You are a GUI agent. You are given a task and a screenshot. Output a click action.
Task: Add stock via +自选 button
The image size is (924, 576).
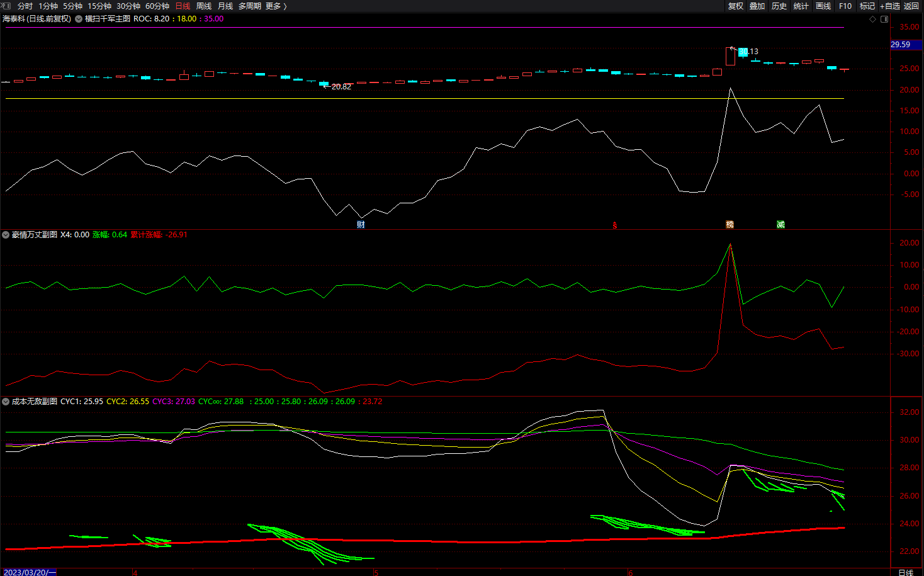coord(889,6)
